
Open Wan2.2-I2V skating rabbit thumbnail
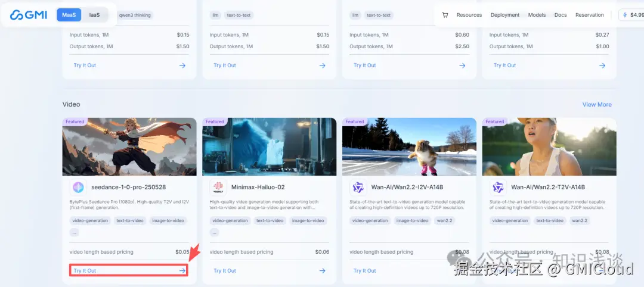coord(409,147)
